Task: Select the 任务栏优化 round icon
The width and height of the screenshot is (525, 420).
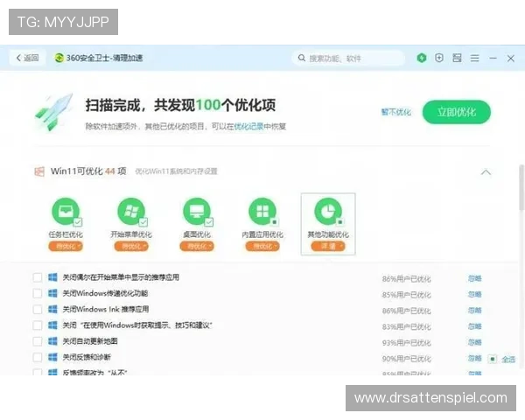Action: pos(66,212)
